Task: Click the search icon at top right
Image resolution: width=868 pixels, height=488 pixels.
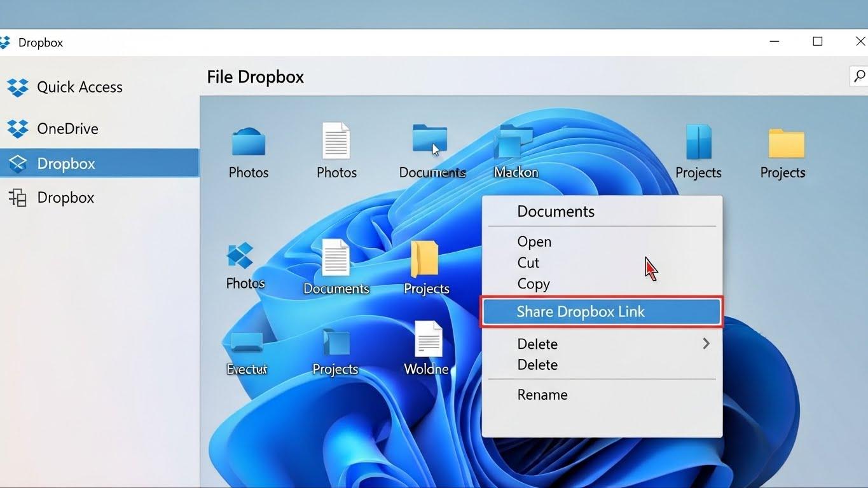Action: [860, 76]
